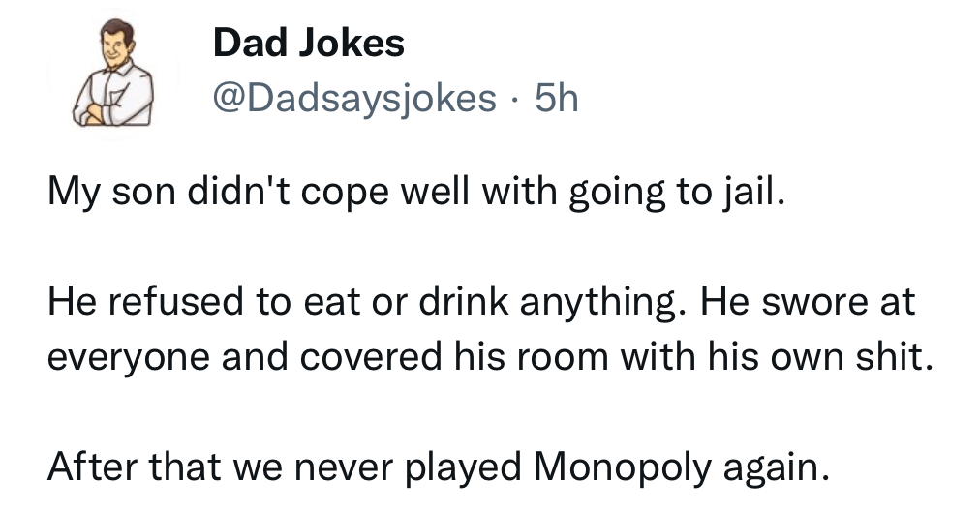
Task: Click the final line about never playing Monopoly
Action: [439, 468]
